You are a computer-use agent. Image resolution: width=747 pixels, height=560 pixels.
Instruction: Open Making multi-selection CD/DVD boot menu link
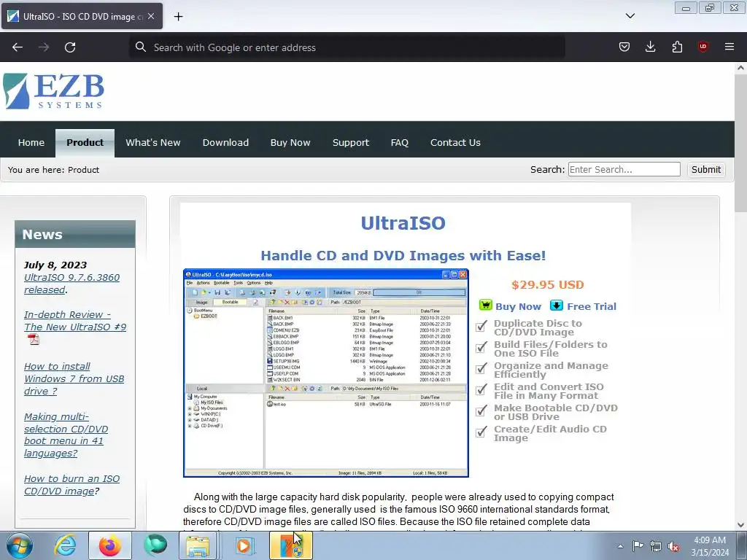click(x=66, y=435)
